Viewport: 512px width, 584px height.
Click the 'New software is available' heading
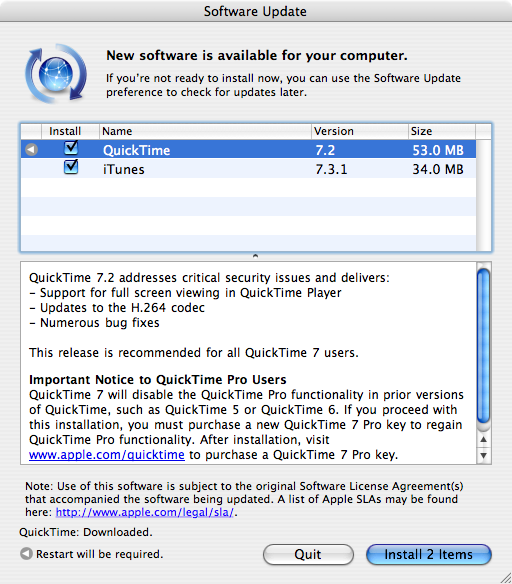(x=257, y=55)
